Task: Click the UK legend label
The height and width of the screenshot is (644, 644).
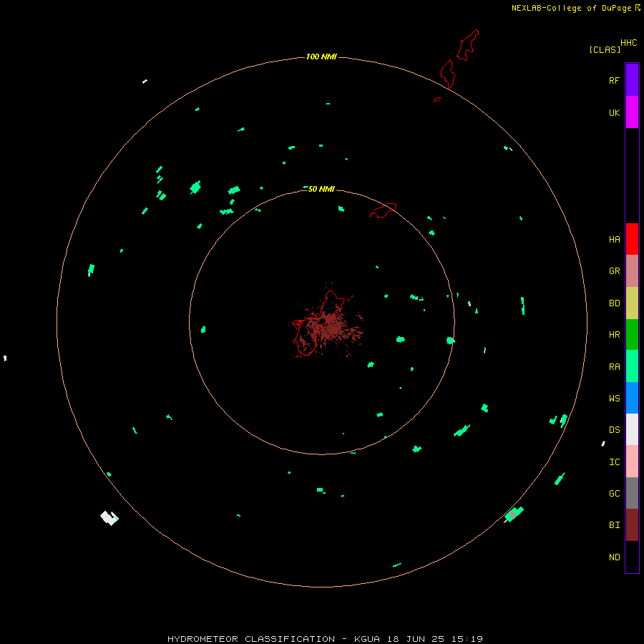Action: (x=614, y=112)
